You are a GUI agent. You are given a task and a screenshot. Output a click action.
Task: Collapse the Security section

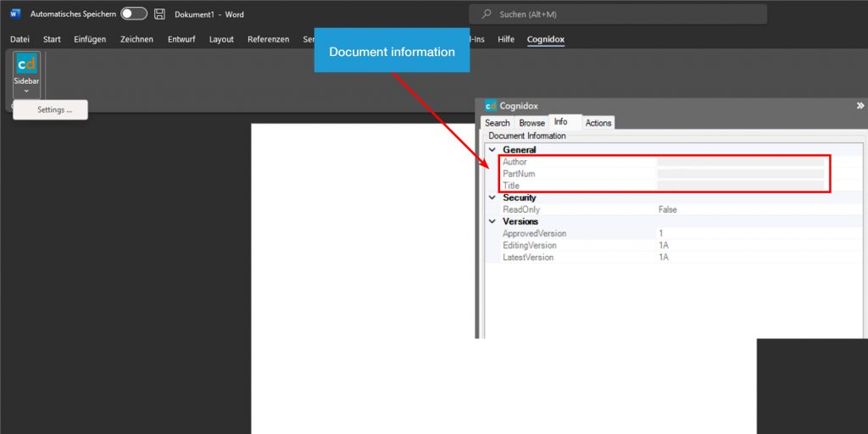pyautogui.click(x=491, y=198)
